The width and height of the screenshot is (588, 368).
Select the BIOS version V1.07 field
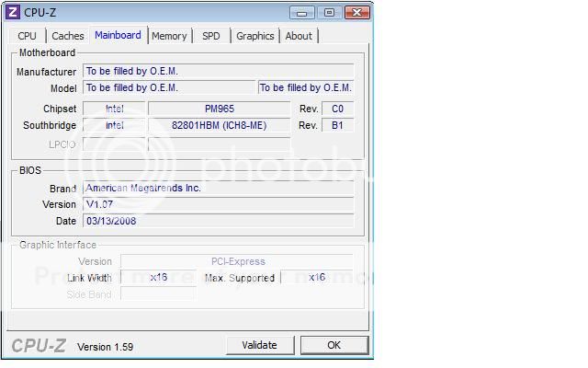coord(218,204)
